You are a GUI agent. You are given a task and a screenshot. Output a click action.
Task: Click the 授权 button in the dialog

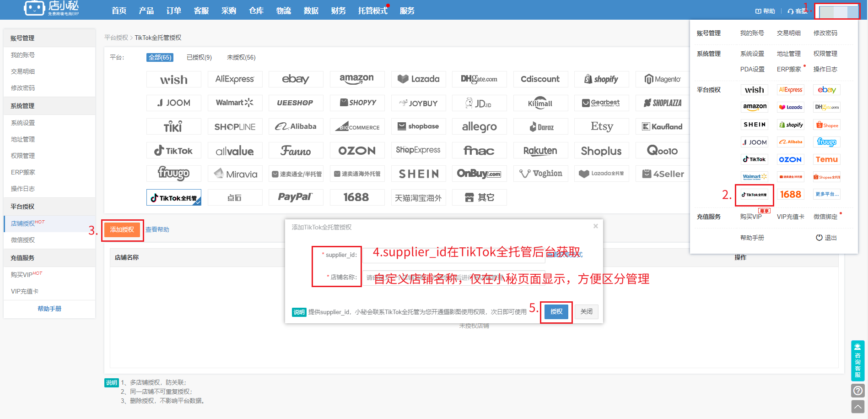(x=556, y=312)
